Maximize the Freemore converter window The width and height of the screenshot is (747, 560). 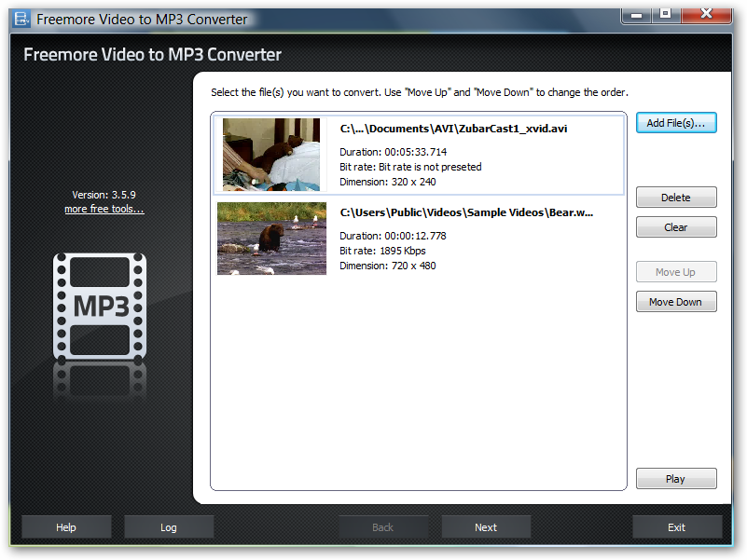tap(666, 14)
